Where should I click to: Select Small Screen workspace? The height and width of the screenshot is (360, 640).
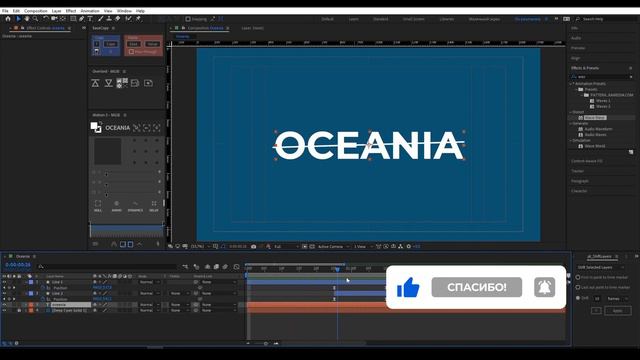click(x=413, y=19)
